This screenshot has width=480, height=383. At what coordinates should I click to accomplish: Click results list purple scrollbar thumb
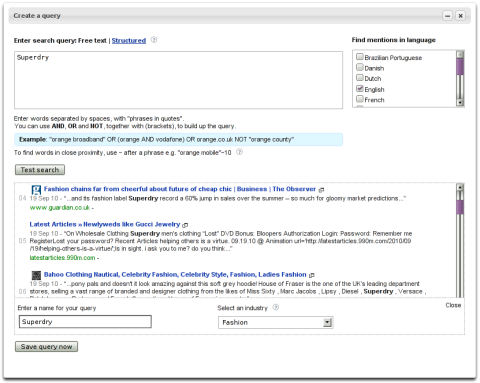pos(460,207)
